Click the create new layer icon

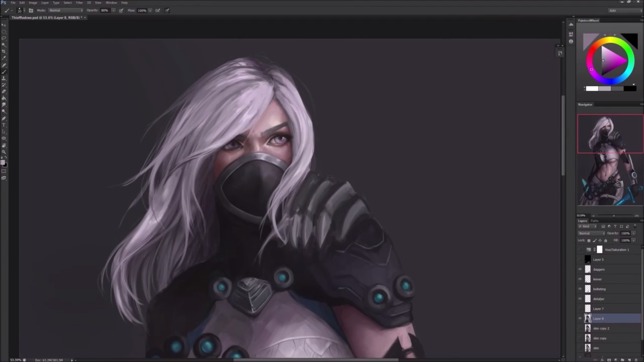click(x=629, y=359)
